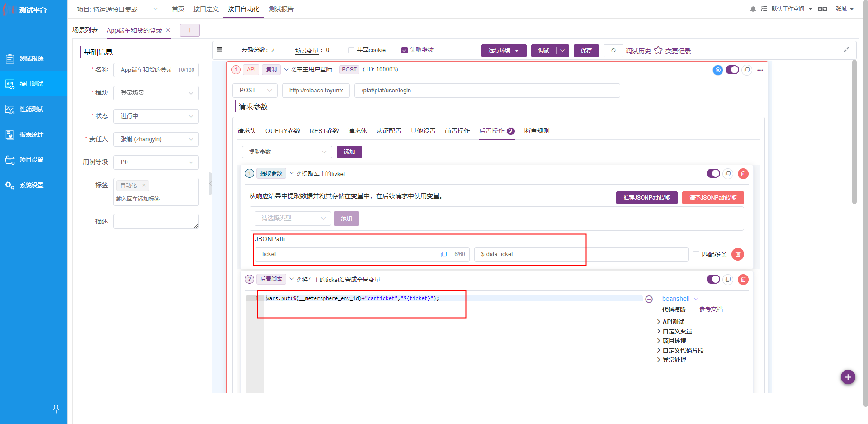868x424 pixels.
Task: Open the 用例等级 P0 dropdown
Action: [x=156, y=162]
